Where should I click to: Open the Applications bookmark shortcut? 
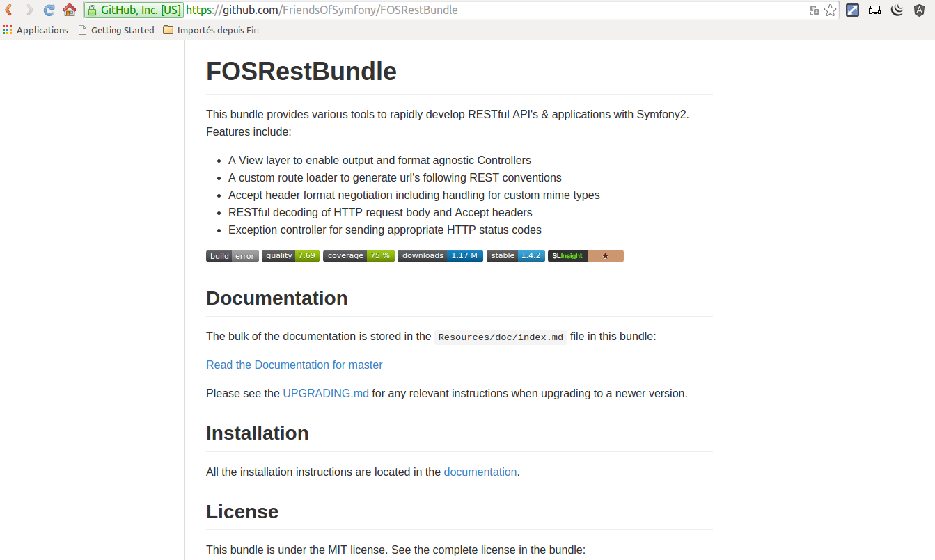tap(36, 30)
